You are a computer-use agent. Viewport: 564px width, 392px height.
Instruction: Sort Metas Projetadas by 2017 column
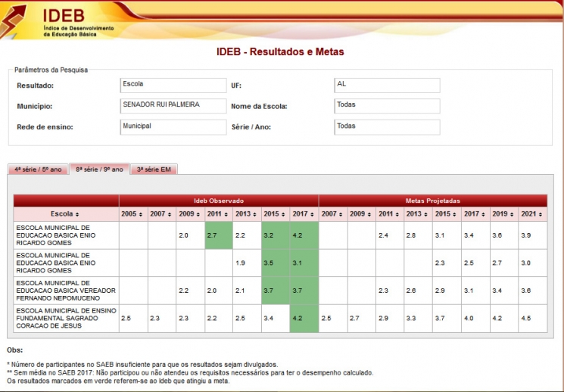(x=475, y=214)
